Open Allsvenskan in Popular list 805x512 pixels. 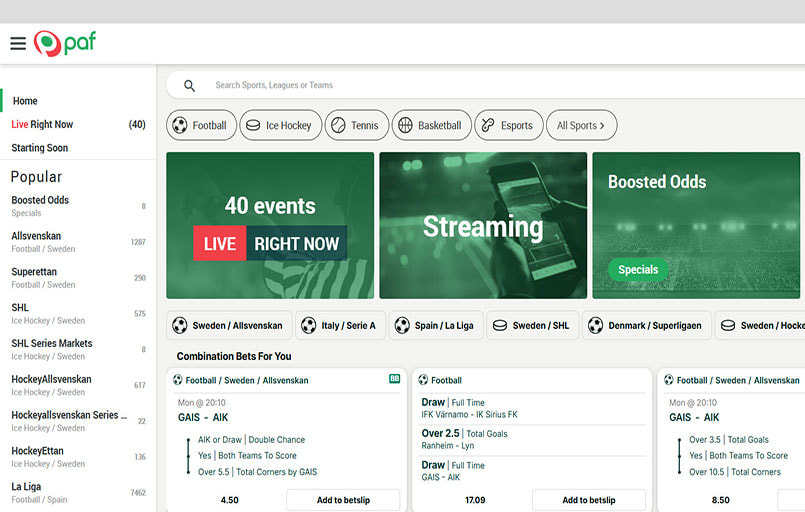coord(78,242)
